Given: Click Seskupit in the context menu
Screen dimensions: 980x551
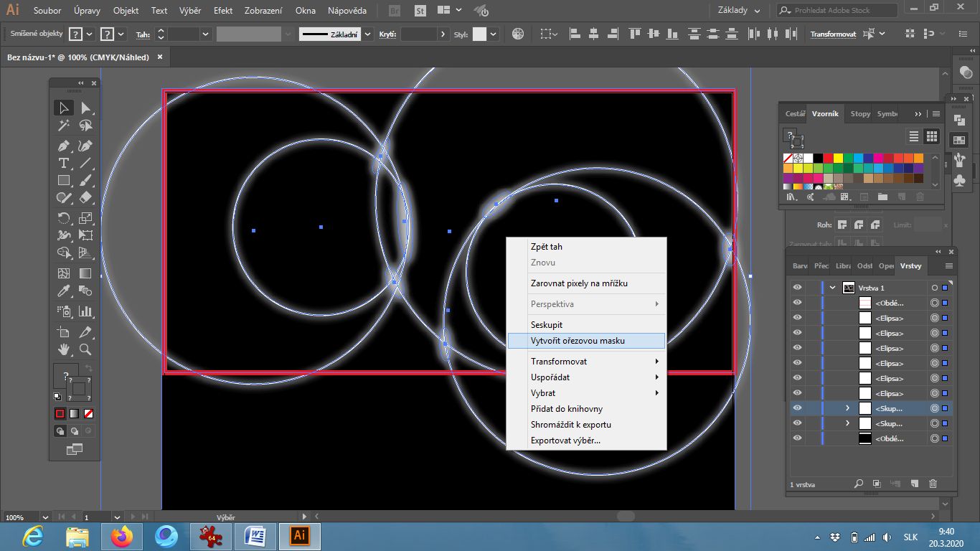Looking at the screenshot, I should (547, 325).
